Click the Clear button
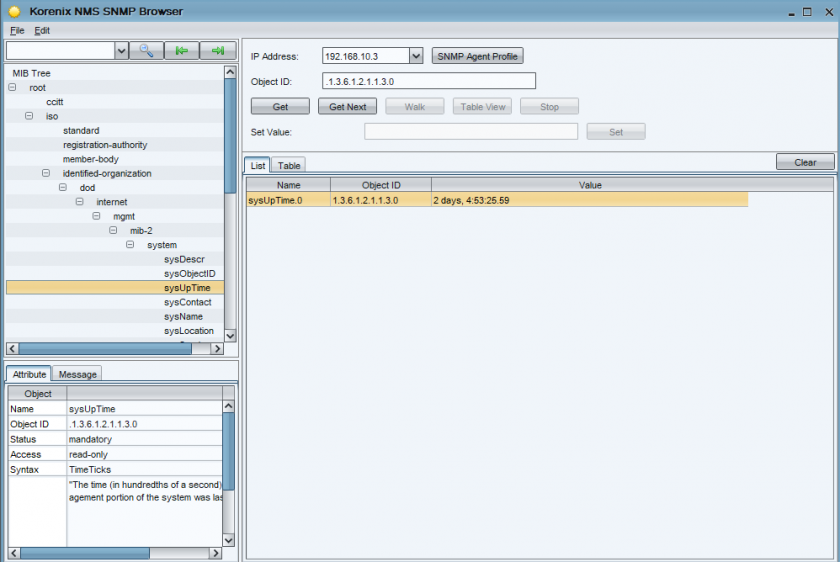This screenshot has width=840, height=562. 805,162
